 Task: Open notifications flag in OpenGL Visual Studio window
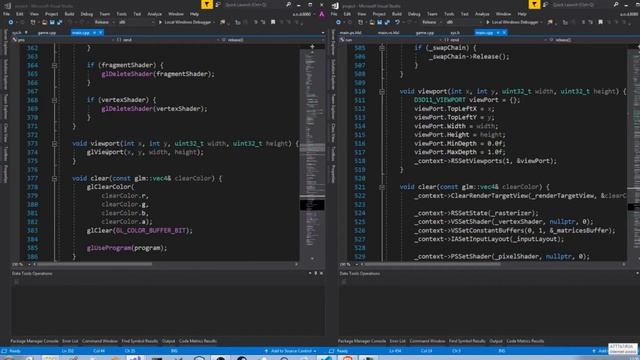point(207,4)
